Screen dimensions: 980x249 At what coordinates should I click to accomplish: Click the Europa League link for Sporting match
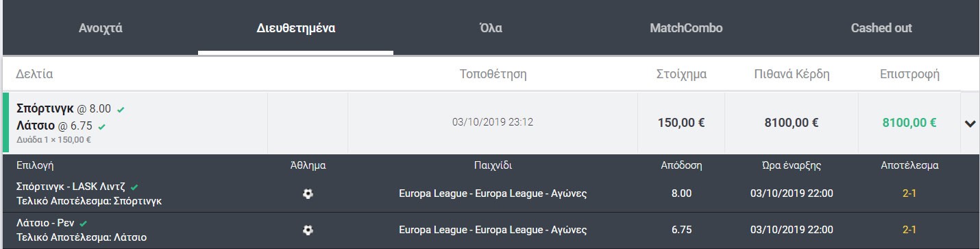click(493, 193)
